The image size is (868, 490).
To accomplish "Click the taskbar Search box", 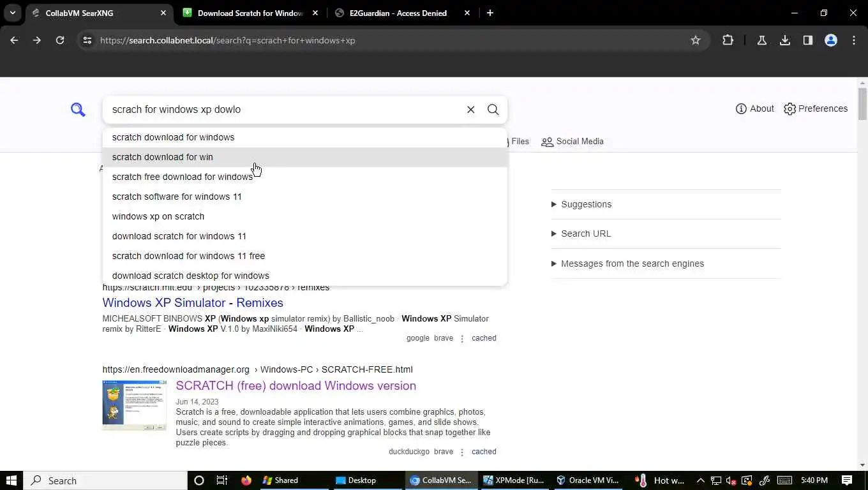I will [x=105, y=480].
